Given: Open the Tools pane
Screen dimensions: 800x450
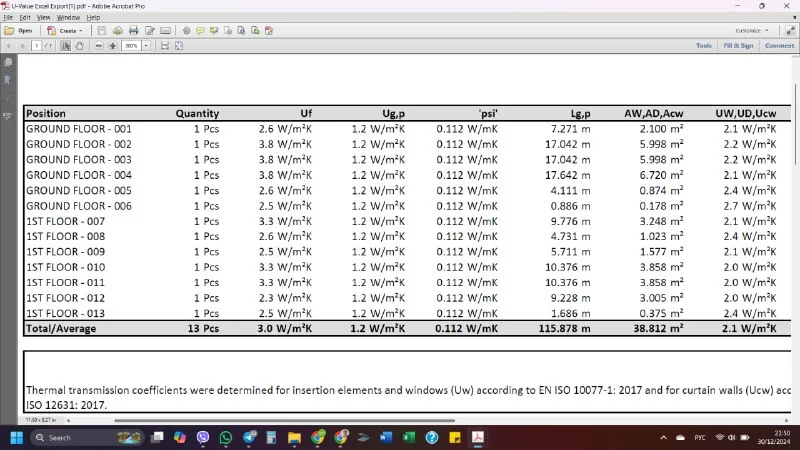Looking at the screenshot, I should tap(704, 46).
